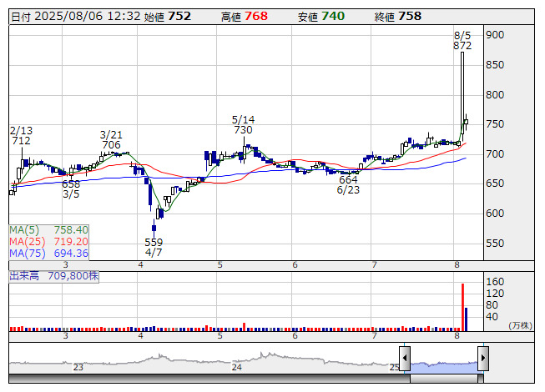Click the blue highlighted range in the overview chart
The image size is (545, 392).
[444, 364]
